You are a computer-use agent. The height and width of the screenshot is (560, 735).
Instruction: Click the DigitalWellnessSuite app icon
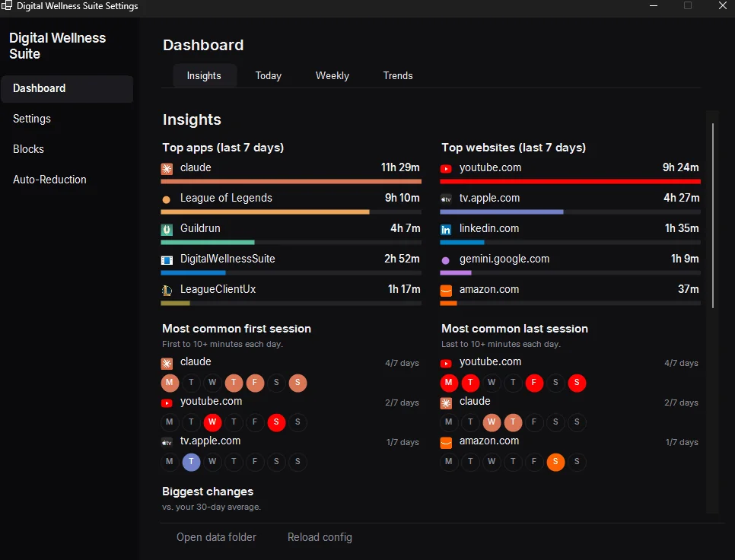tap(167, 260)
